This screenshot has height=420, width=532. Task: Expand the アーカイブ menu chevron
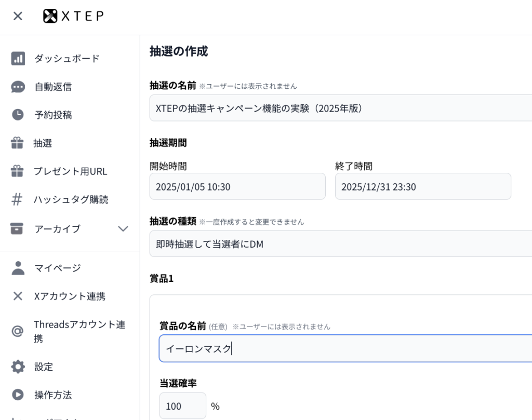coord(123,228)
